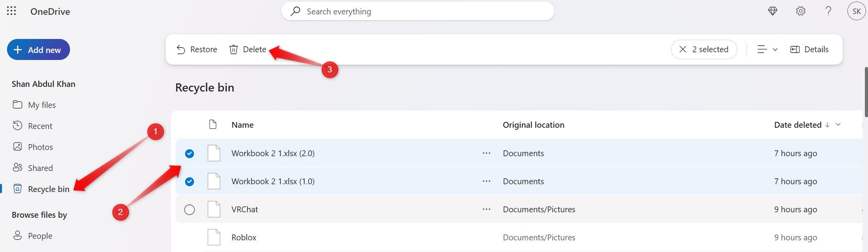Click the Delete trash icon in toolbar
This screenshot has width=868, height=252.
tap(233, 49)
